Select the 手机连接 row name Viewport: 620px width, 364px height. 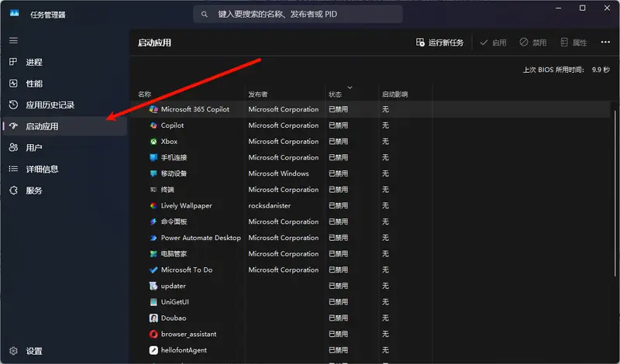(174, 157)
